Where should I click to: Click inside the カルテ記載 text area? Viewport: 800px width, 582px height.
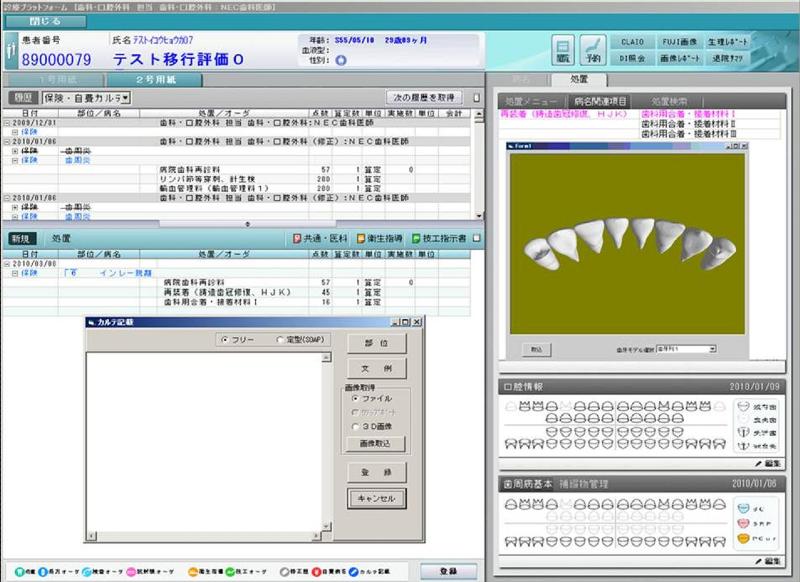[210, 440]
